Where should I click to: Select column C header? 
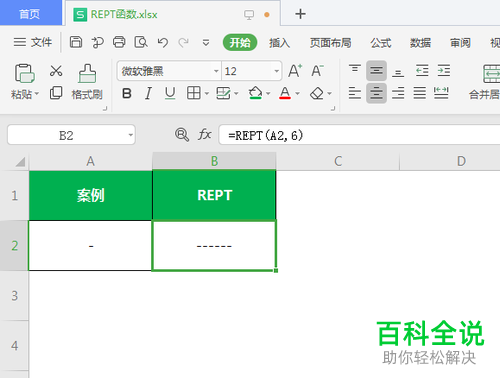coord(338,161)
